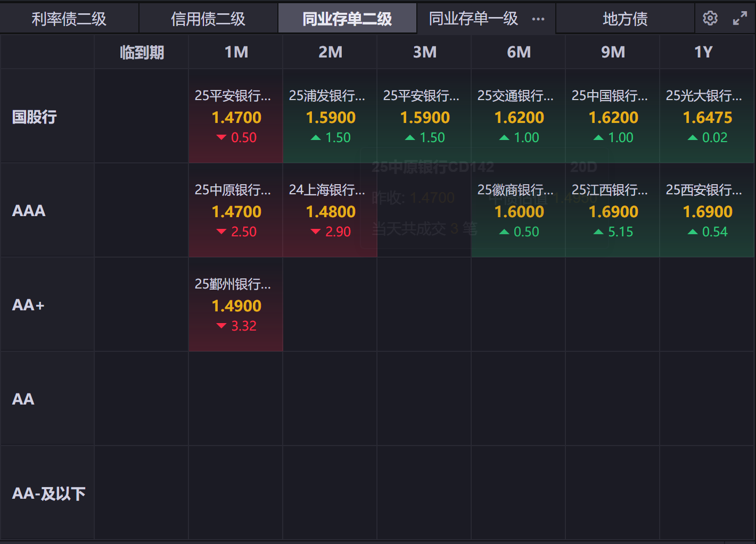The image size is (756, 544).
Task: Open the settings gear icon
Action: 710,19
